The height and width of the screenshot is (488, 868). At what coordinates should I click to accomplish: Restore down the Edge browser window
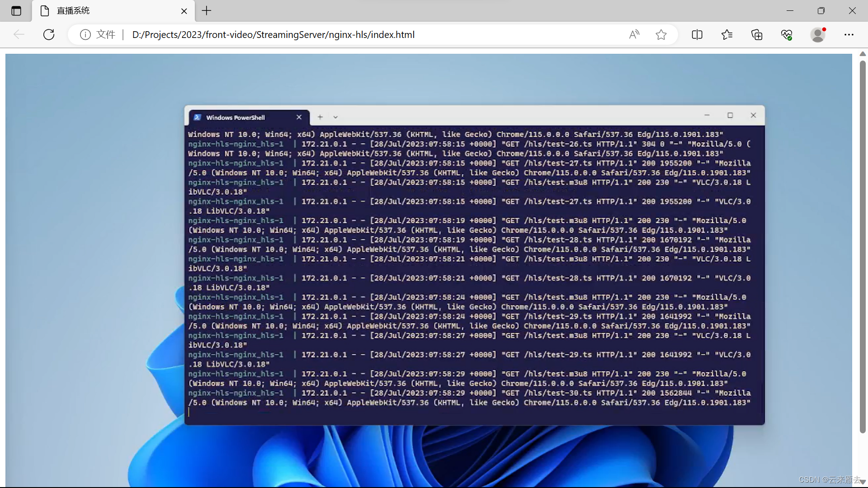[821, 10]
